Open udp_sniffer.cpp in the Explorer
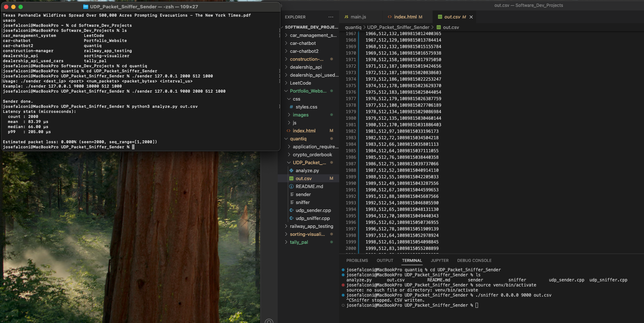 click(x=312, y=218)
